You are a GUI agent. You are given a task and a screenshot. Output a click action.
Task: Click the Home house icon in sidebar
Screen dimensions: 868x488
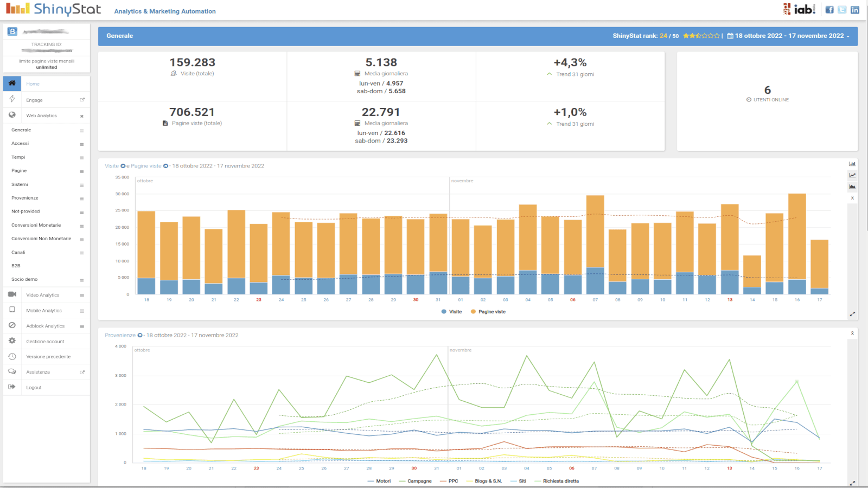[12, 84]
